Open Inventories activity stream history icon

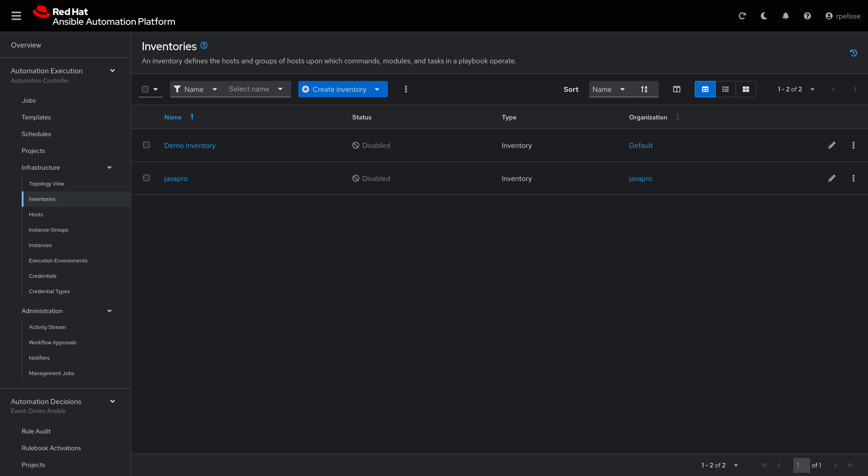click(x=854, y=53)
